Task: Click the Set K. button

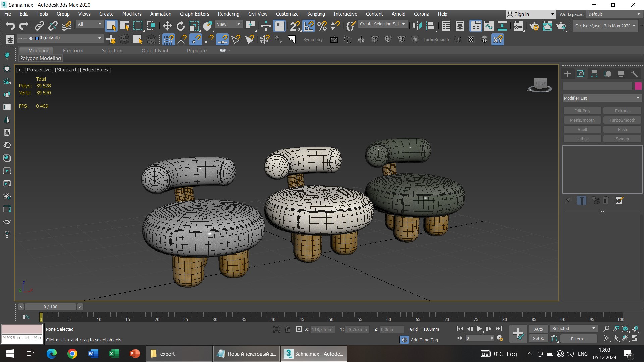Action: 538,339
